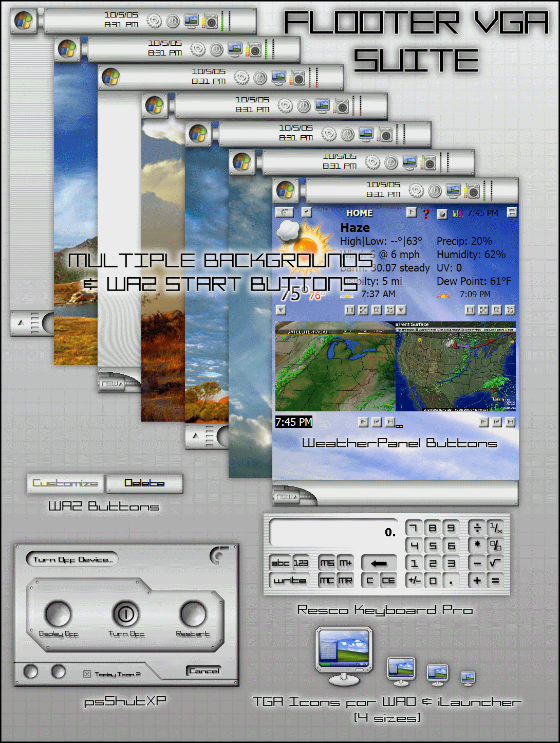The width and height of the screenshot is (560, 743).
Task: Click the Delete WA2 button
Action: (x=144, y=483)
